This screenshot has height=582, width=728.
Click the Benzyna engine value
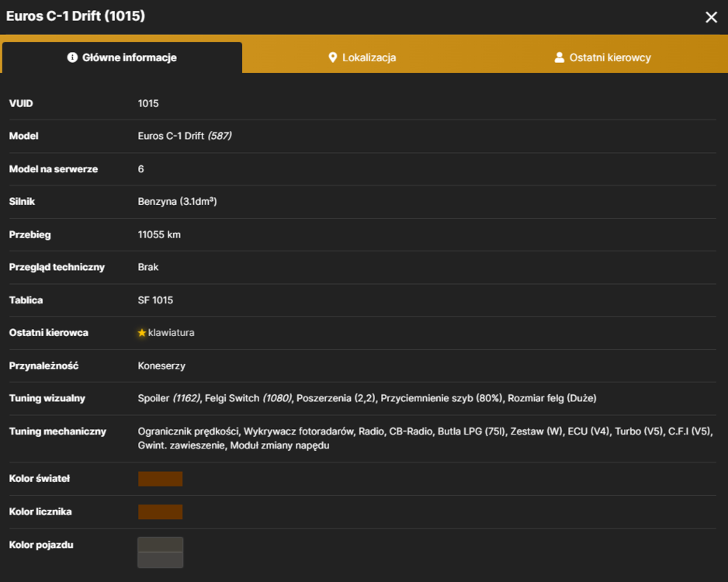point(178,202)
